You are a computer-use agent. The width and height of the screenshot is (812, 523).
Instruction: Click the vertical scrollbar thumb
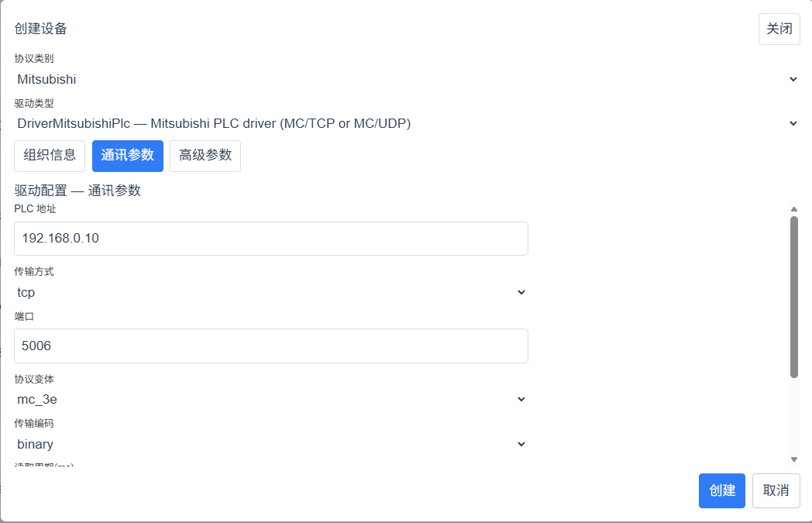pyautogui.click(x=794, y=298)
